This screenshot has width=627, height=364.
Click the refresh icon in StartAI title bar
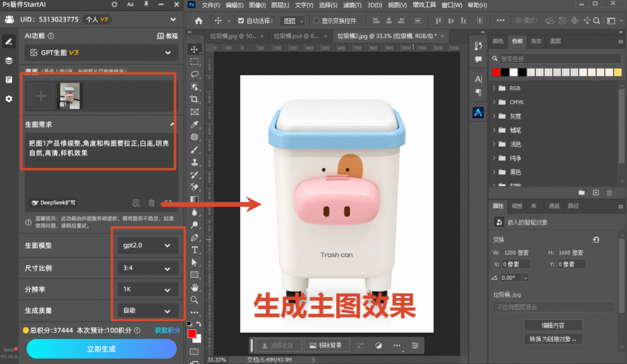(x=115, y=4)
